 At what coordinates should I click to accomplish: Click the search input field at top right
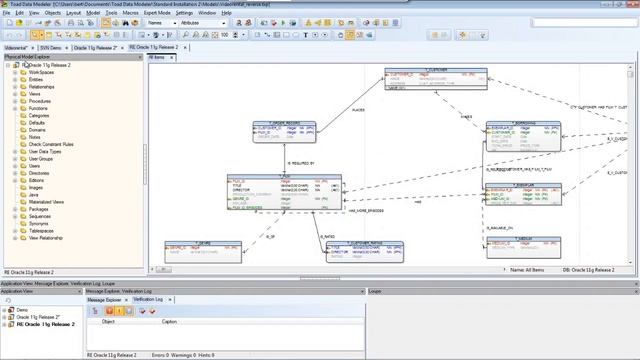click(585, 23)
